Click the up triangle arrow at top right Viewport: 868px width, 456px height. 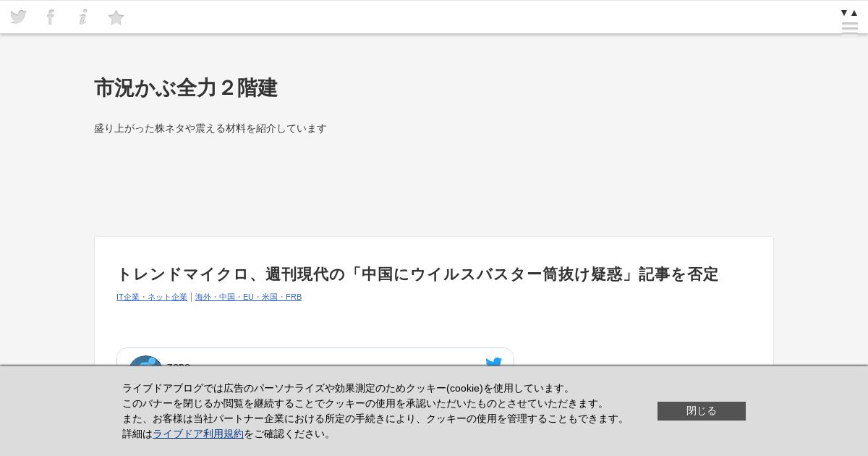pyautogui.click(x=854, y=12)
